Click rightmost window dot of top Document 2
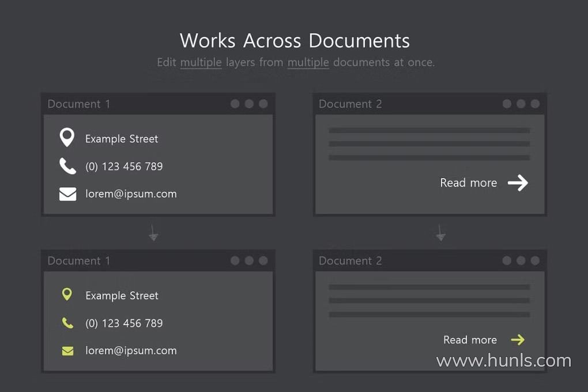This screenshot has height=392, width=588. (535, 104)
